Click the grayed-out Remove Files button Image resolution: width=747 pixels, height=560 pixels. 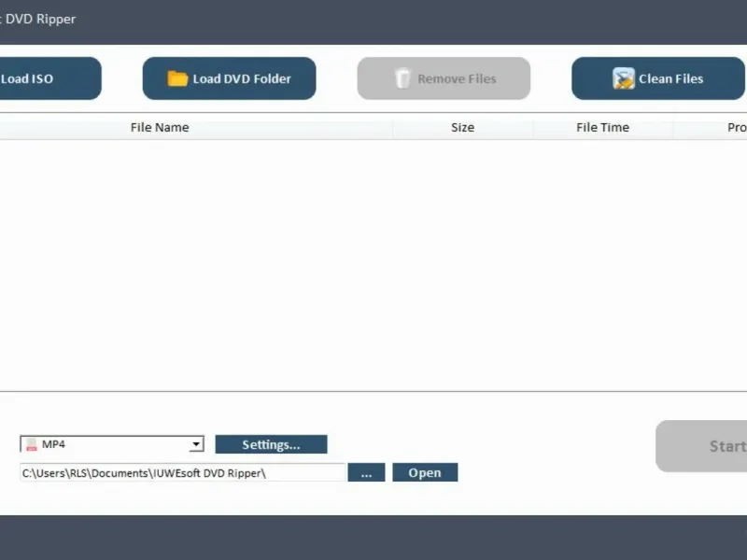[444, 78]
